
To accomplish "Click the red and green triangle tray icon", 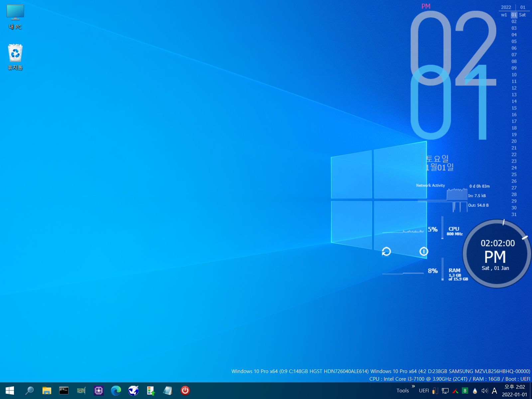I will [455, 391].
